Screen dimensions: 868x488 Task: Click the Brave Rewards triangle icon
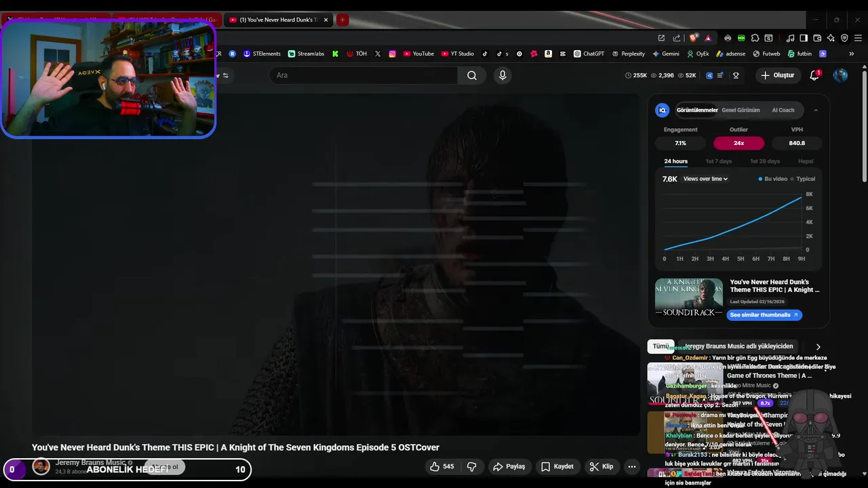tap(708, 38)
